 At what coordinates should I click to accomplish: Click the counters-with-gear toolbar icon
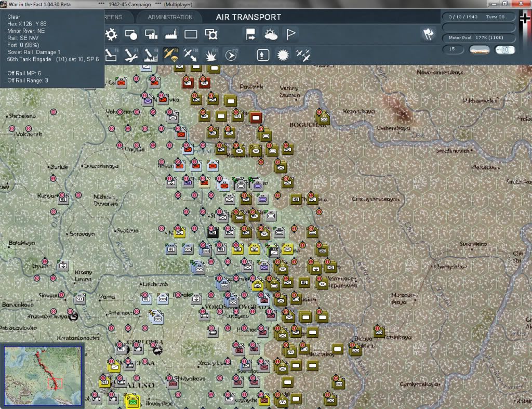(211, 34)
